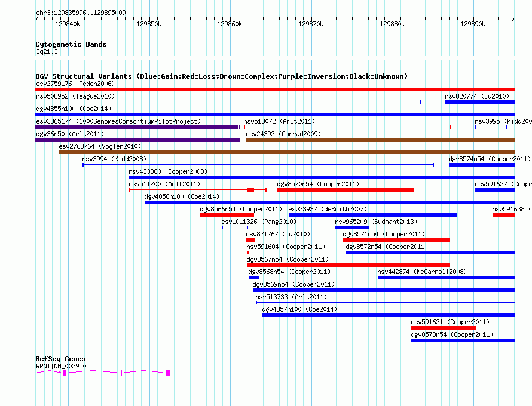Open dgv8571n54 (Cooper2011) variant
This screenshot has height=406, width=532.
pos(384,234)
